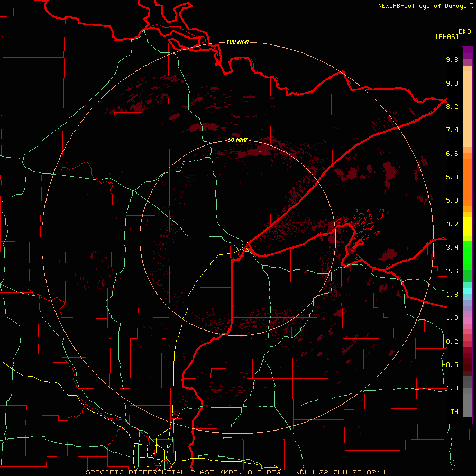Click the 22 JUN 25 02:44 timestamp

point(354,472)
